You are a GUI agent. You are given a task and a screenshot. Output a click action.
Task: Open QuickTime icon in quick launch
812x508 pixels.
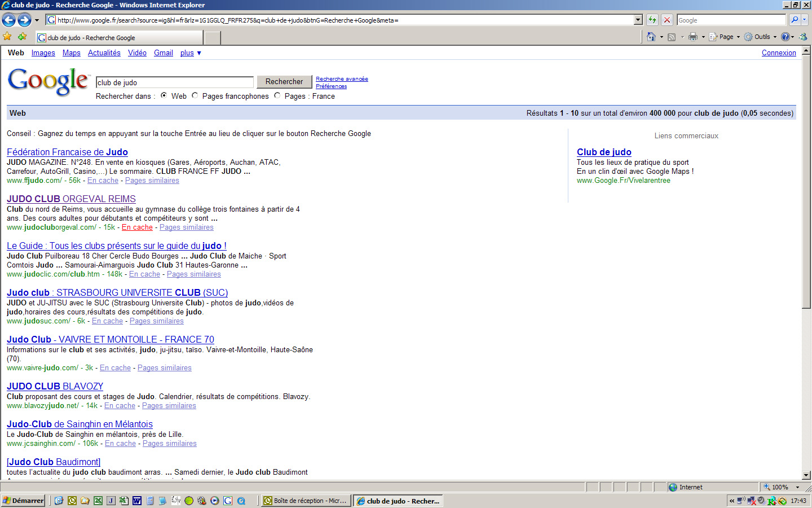[241, 501]
